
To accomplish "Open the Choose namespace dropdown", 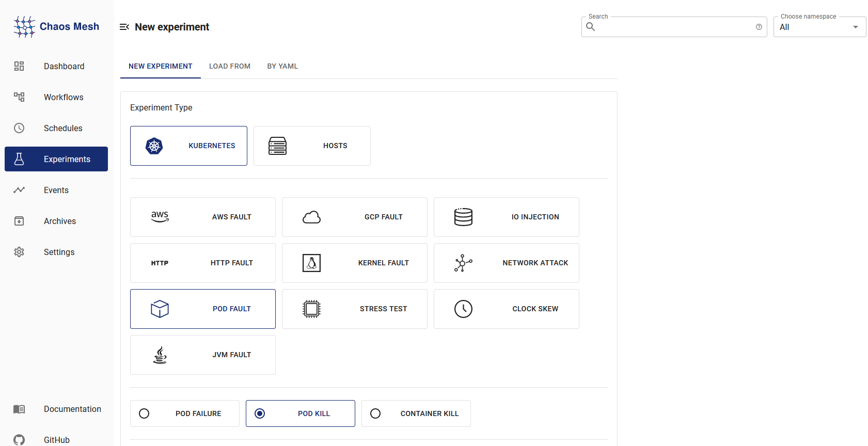I will [819, 27].
